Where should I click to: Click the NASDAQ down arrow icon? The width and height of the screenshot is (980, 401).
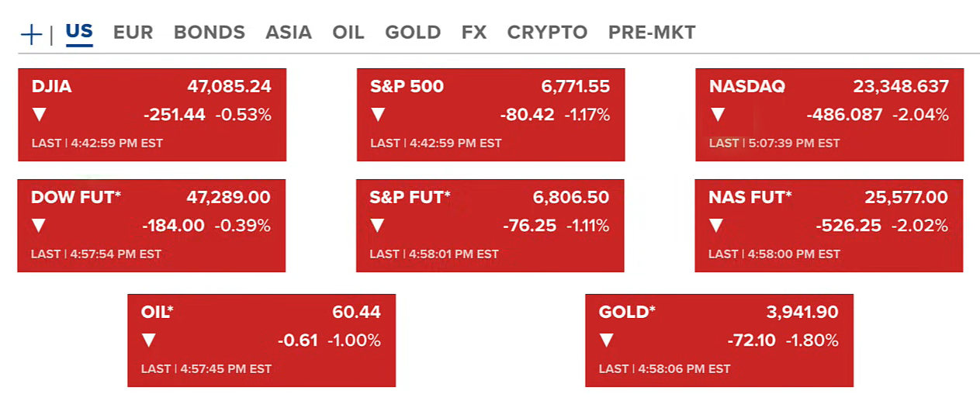coord(718,115)
